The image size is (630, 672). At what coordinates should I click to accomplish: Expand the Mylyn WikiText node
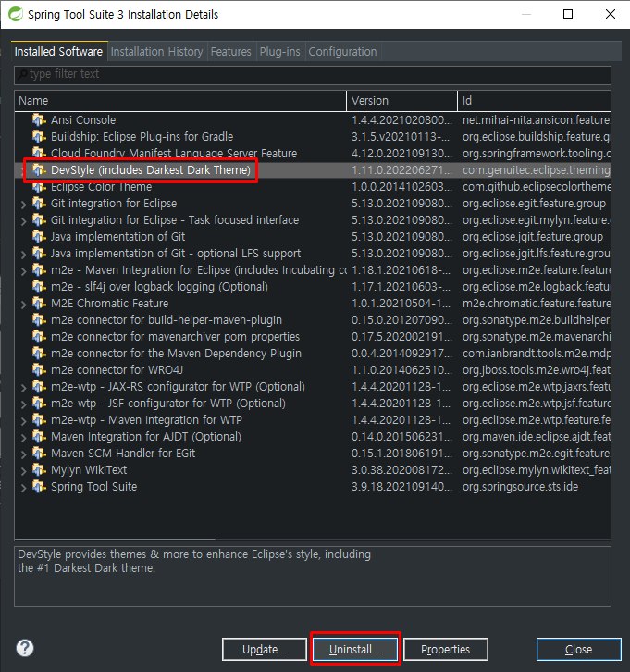pyautogui.click(x=23, y=471)
